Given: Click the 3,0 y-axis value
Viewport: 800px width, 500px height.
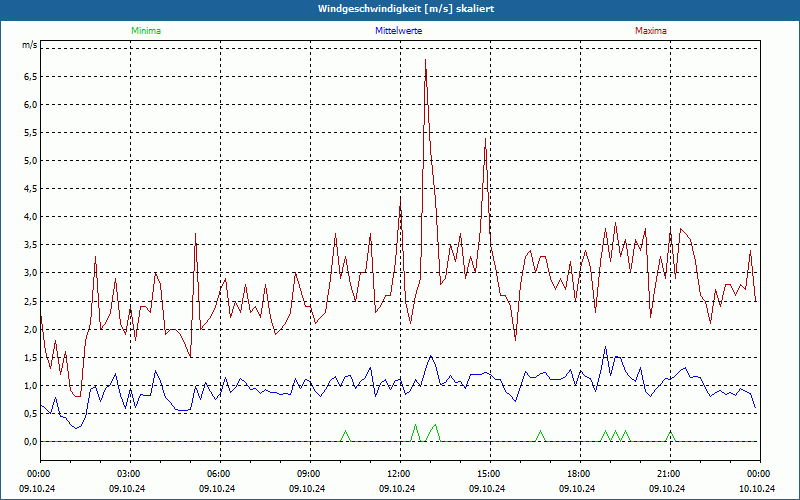Looking at the screenshot, I should [x=31, y=273].
